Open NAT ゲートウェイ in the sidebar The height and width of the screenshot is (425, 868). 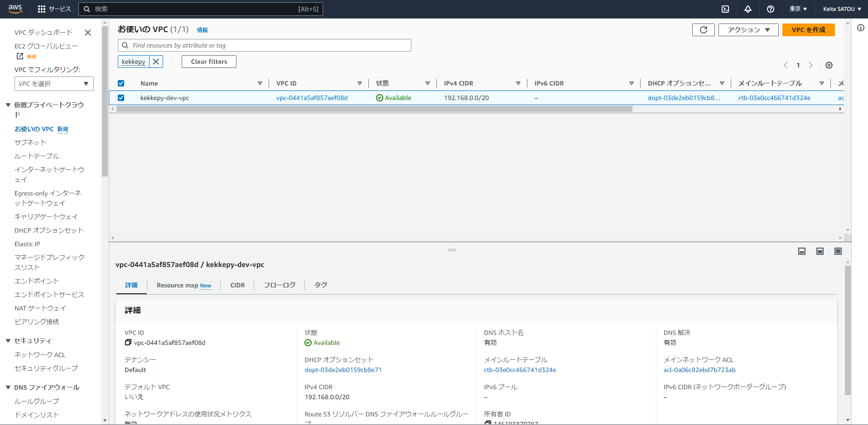[40, 308]
